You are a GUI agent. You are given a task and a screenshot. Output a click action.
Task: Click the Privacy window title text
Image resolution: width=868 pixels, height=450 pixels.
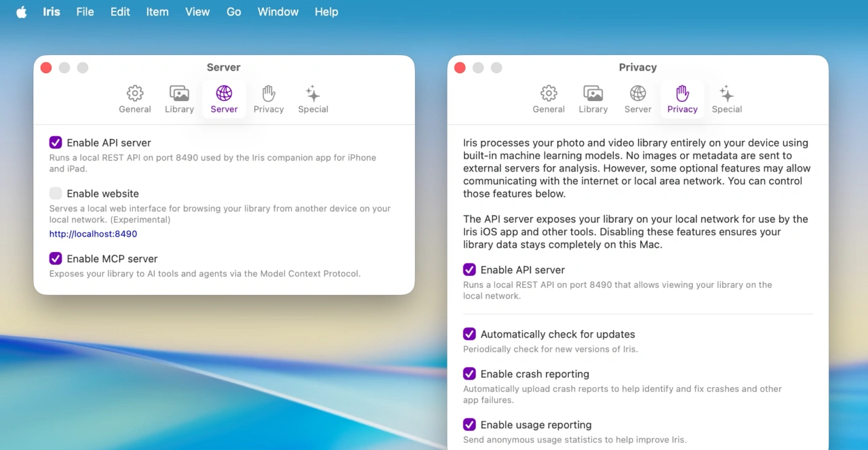pyautogui.click(x=637, y=67)
